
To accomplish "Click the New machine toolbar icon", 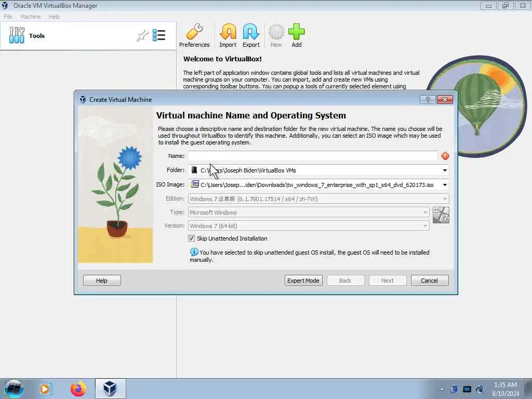I will point(276,36).
